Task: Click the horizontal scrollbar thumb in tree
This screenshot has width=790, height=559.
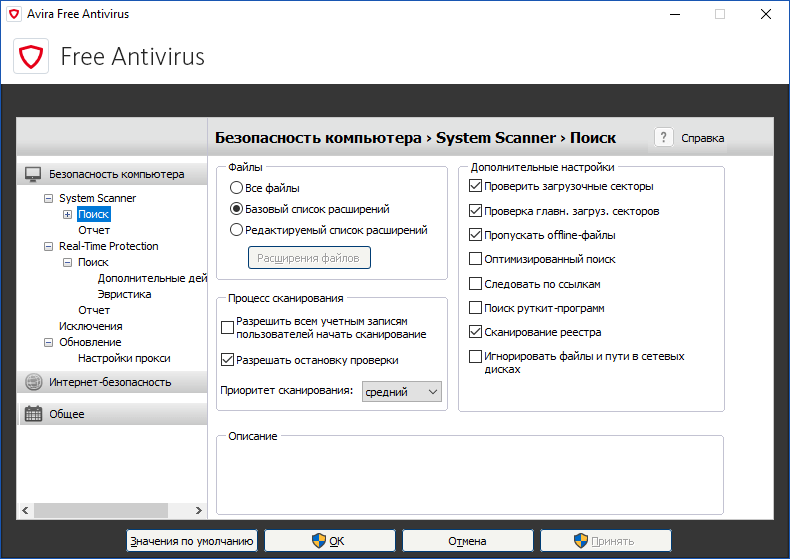Action: (x=101, y=510)
